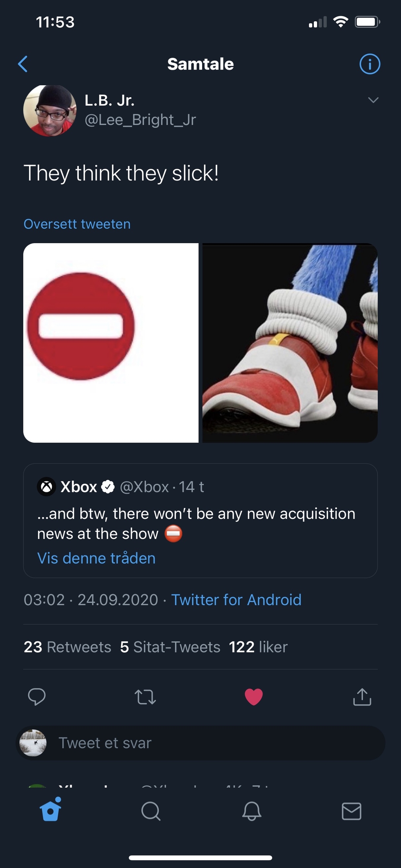
Task: Open Twitter for Android source link
Action: pos(236,600)
